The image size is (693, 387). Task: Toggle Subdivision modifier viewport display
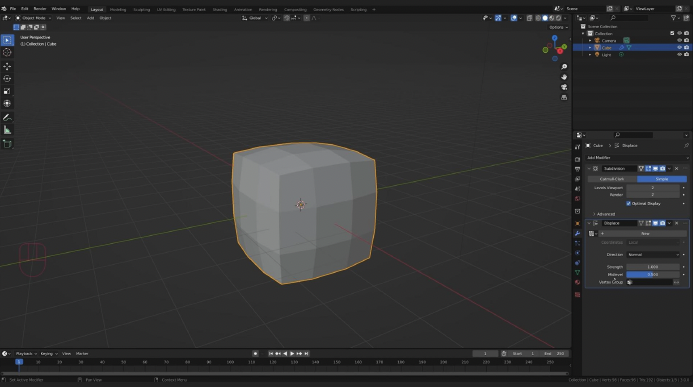(655, 169)
